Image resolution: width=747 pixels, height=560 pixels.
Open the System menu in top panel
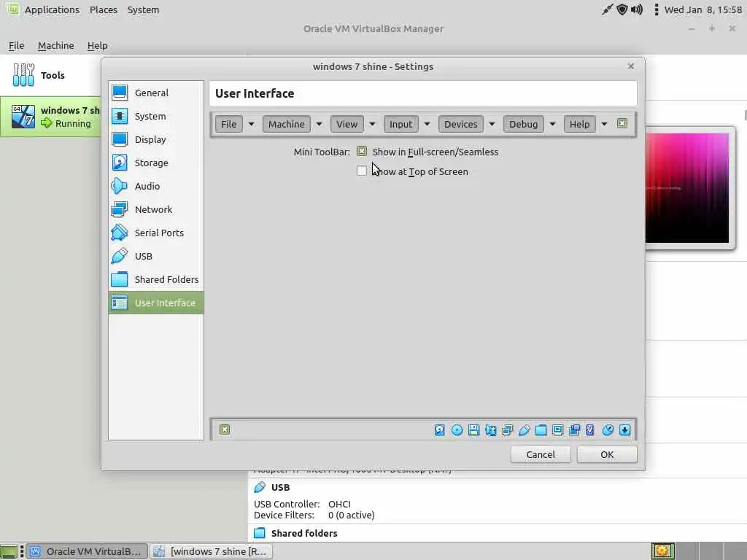pyautogui.click(x=143, y=9)
